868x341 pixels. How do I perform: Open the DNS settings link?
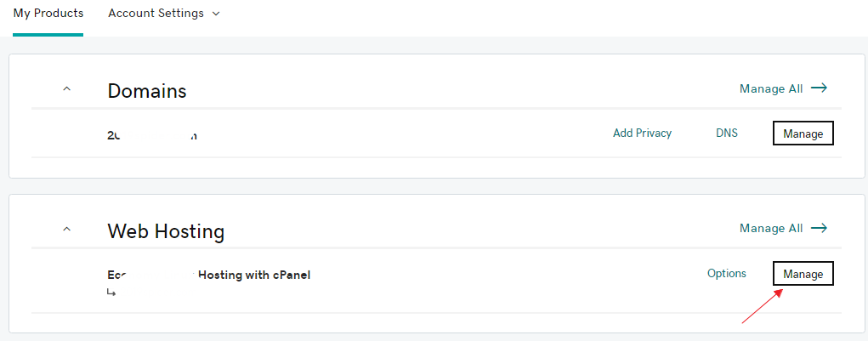[x=727, y=134]
